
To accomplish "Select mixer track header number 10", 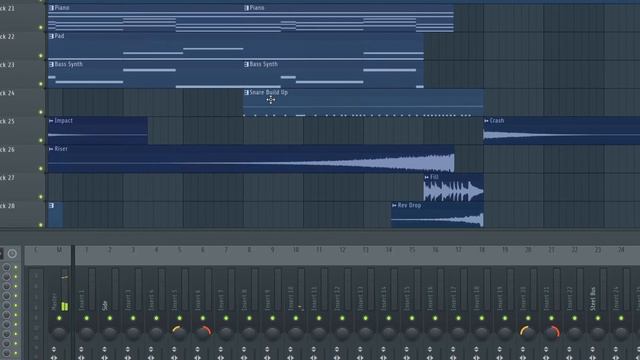I will [296, 250].
